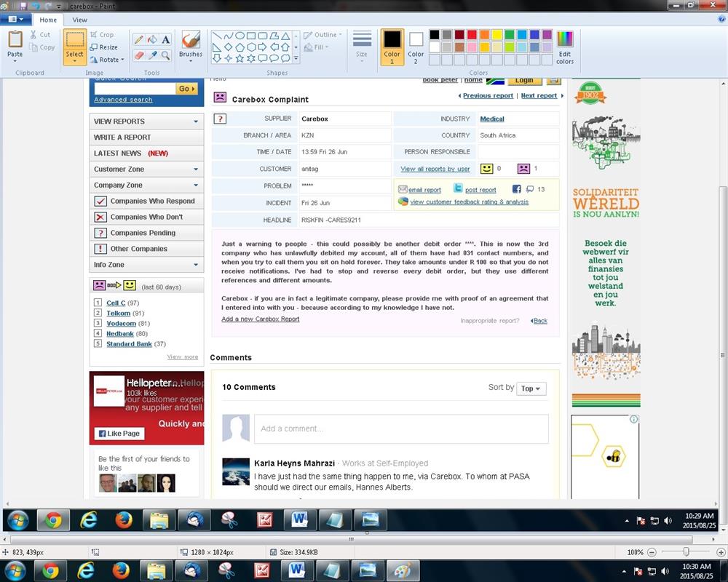Switch to the Home ribbon tab
Image resolution: width=728 pixels, height=582 pixels.
click(x=48, y=20)
